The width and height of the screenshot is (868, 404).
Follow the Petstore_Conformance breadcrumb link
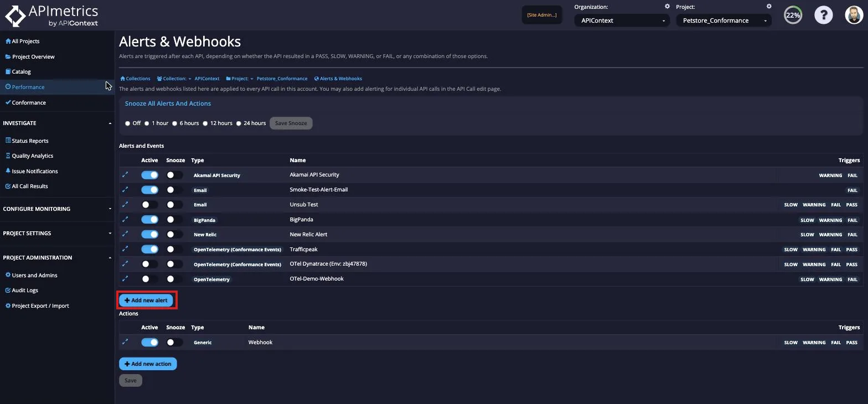282,79
